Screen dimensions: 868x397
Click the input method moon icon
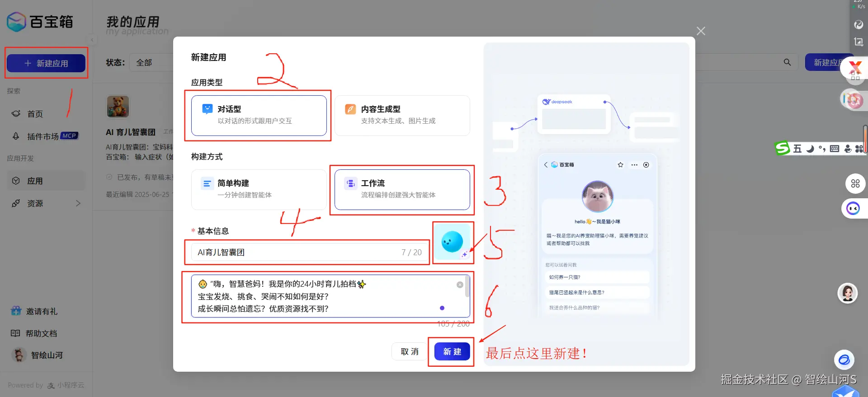810,149
